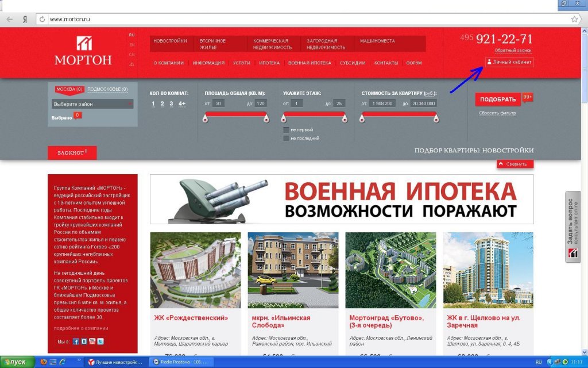Click the left handle of the total area slider
This screenshot has height=368, width=588.
pyautogui.click(x=205, y=119)
